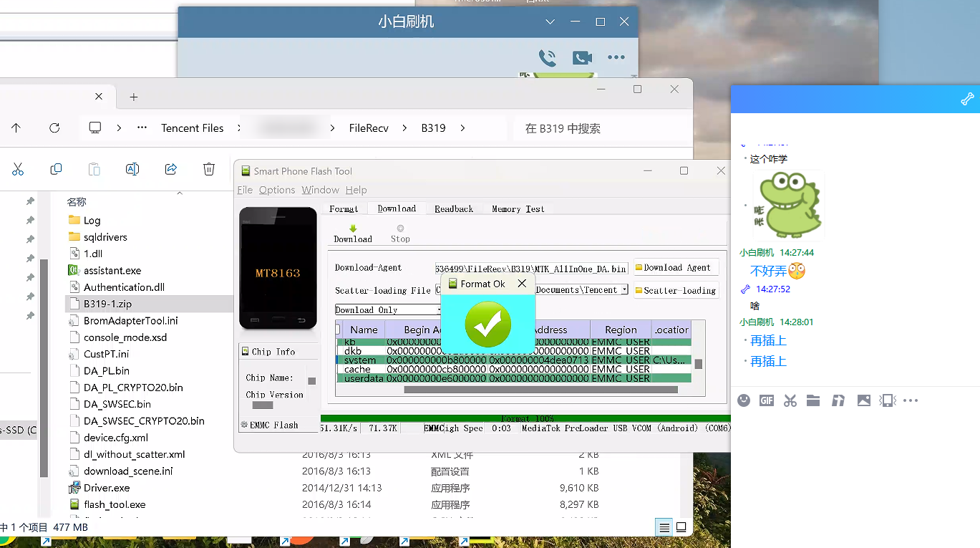Viewport: 980px width, 548px height.
Task: Click the green checkmark in Format Ok
Action: (487, 324)
